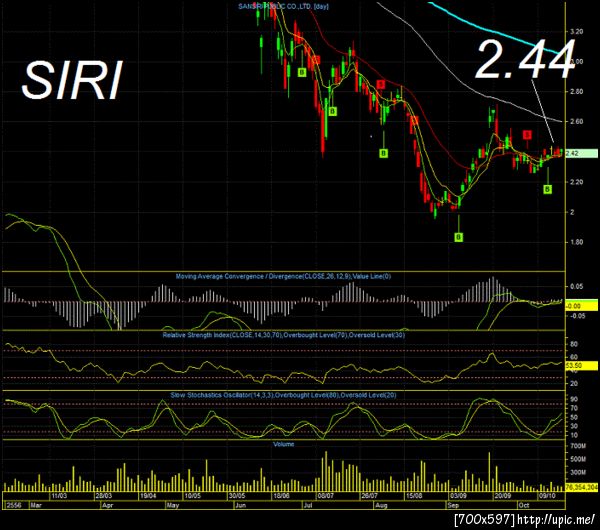Select the Stochastics 10 axis label
The height and width of the screenshot is (530, 600).
(574, 435)
